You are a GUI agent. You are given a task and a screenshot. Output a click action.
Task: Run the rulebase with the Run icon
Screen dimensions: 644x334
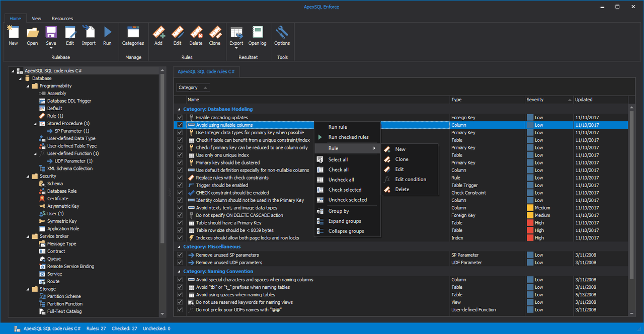(107, 33)
